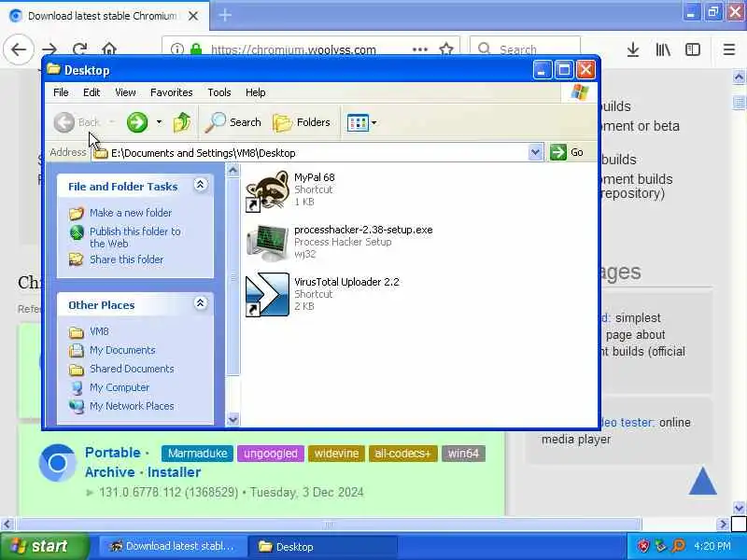Open the Forward history dropdown arrow
This screenshot has height=560, width=747.
point(159,122)
